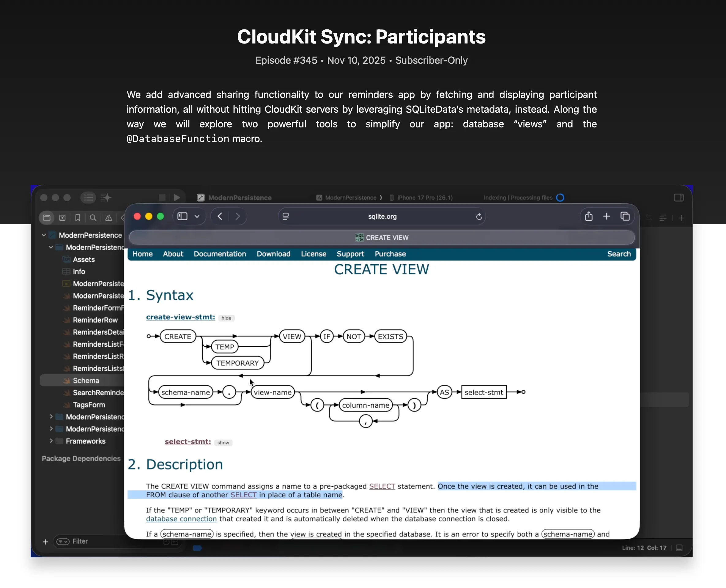Screen dimensions: 726x588
Task: Open Safari sidebar dropdown chevron
Action: click(197, 216)
